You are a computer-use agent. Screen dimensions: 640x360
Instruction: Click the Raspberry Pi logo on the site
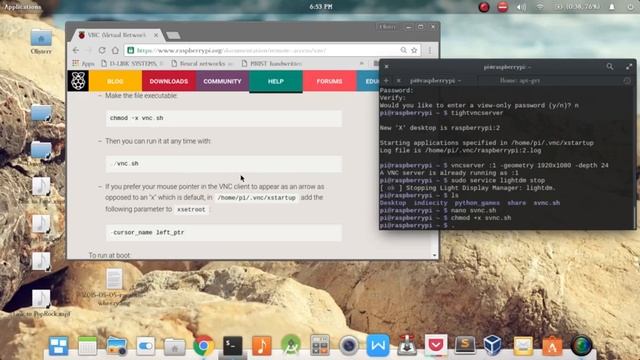[x=78, y=80]
